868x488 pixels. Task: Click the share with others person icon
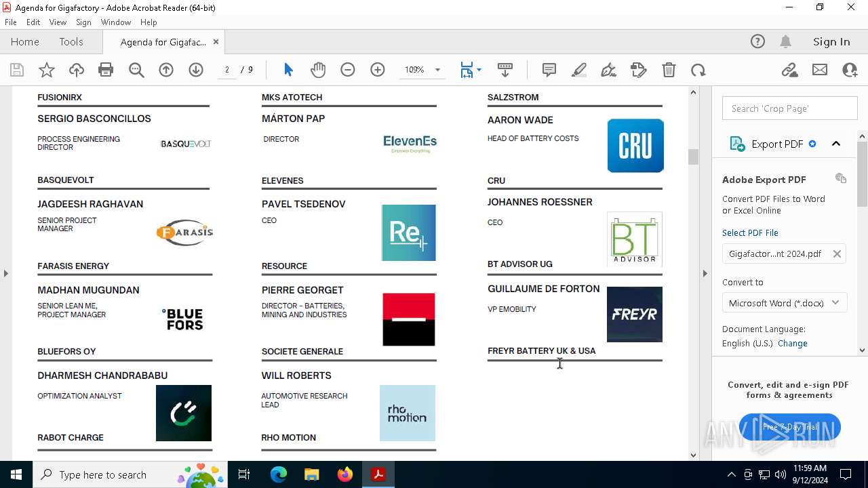pos(850,70)
